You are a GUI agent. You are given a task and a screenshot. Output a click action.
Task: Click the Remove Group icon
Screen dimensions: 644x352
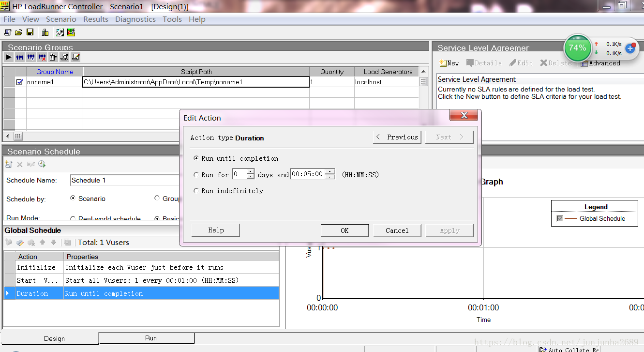42,57
